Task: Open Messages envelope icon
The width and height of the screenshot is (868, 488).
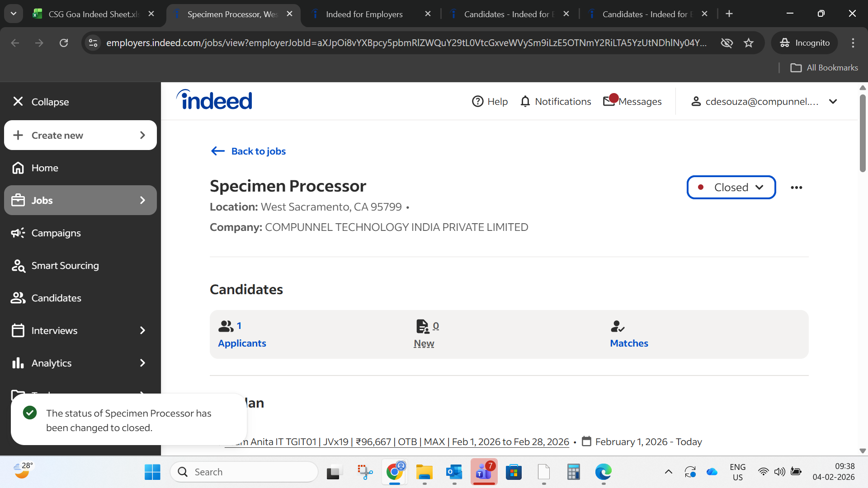Action: pos(609,101)
